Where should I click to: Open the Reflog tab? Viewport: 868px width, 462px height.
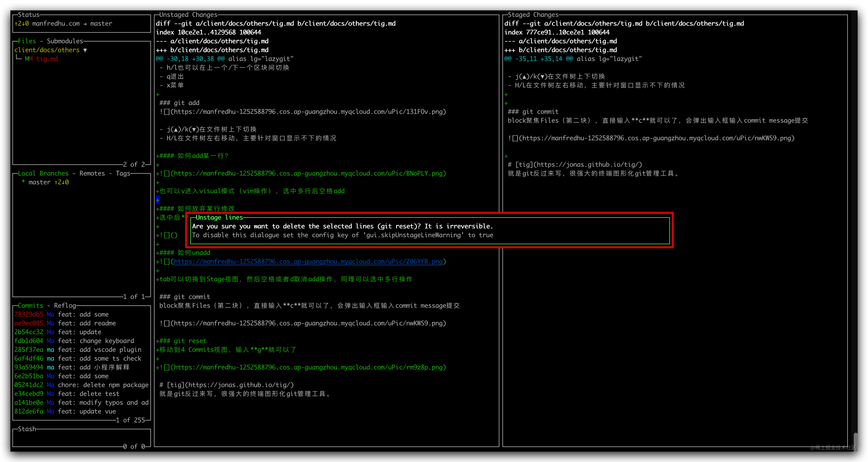[x=65, y=305]
